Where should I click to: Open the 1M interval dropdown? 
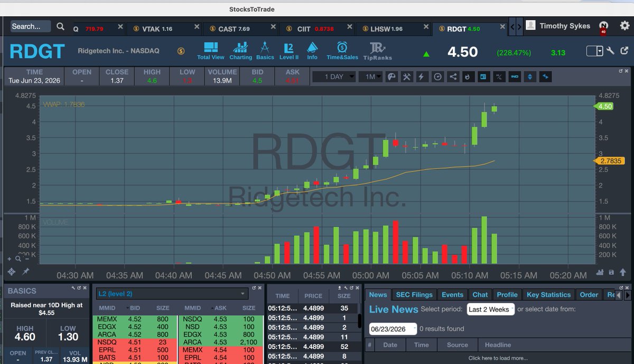click(370, 77)
